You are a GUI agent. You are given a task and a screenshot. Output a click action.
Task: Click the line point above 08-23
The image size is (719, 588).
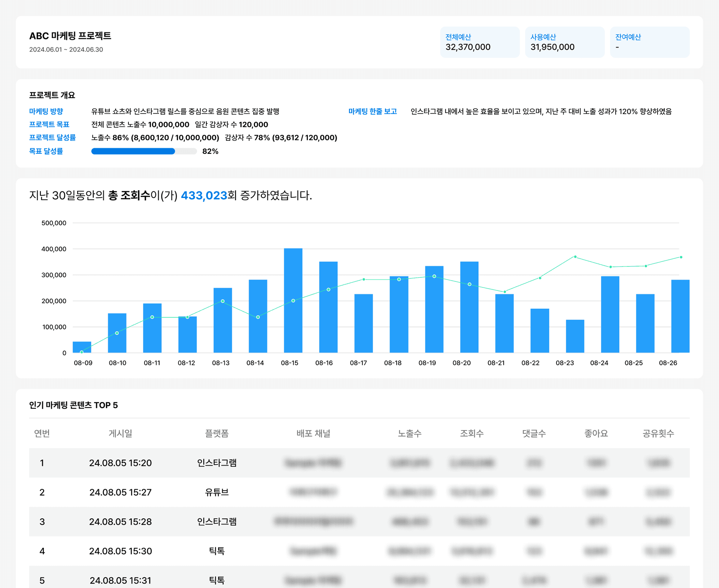(575, 257)
